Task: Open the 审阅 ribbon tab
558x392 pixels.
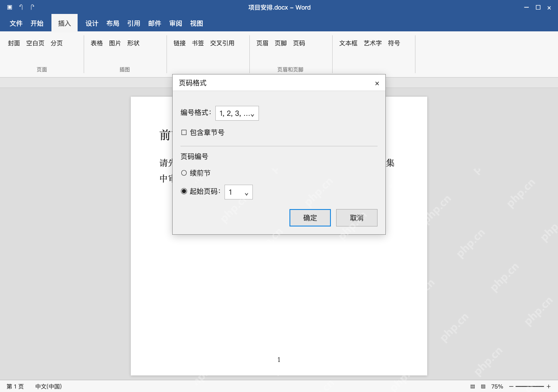Action: click(176, 24)
